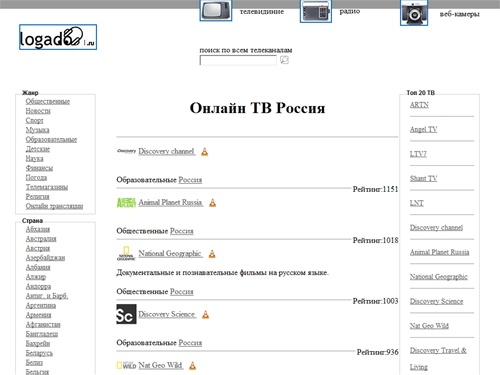The image size is (500, 375).
Task: Choose Албания in country list
Action: pyautogui.click(x=38, y=267)
